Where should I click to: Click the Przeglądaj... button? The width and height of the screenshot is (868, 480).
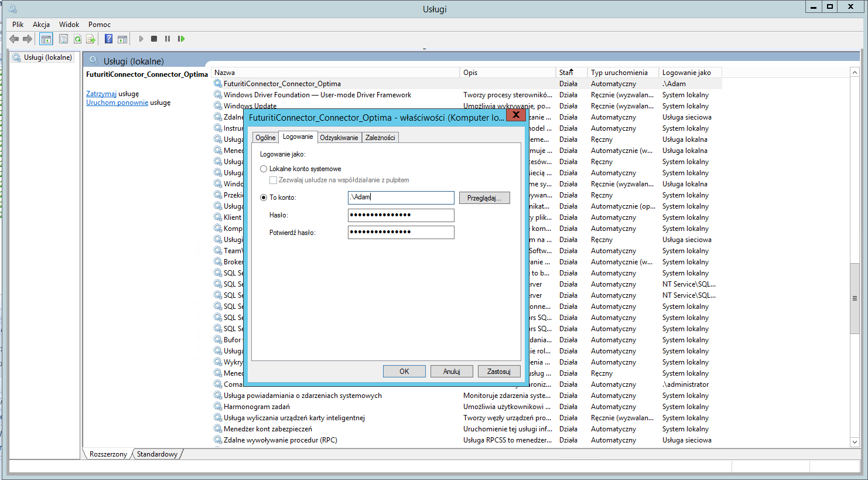click(484, 198)
